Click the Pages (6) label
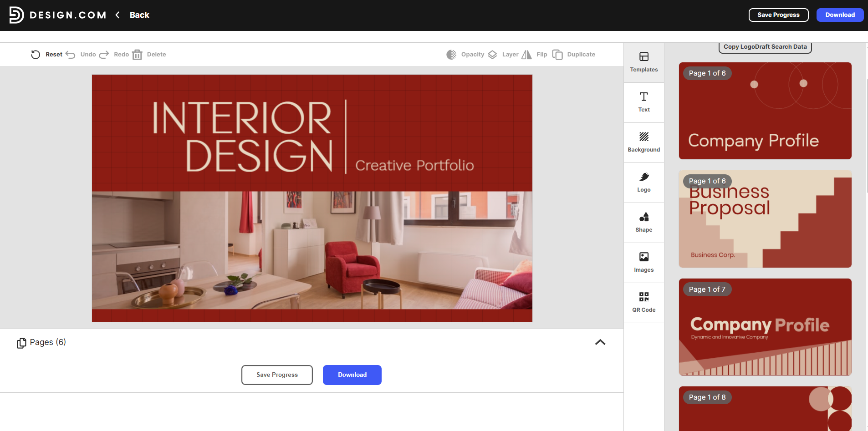868x431 pixels. [x=48, y=342]
